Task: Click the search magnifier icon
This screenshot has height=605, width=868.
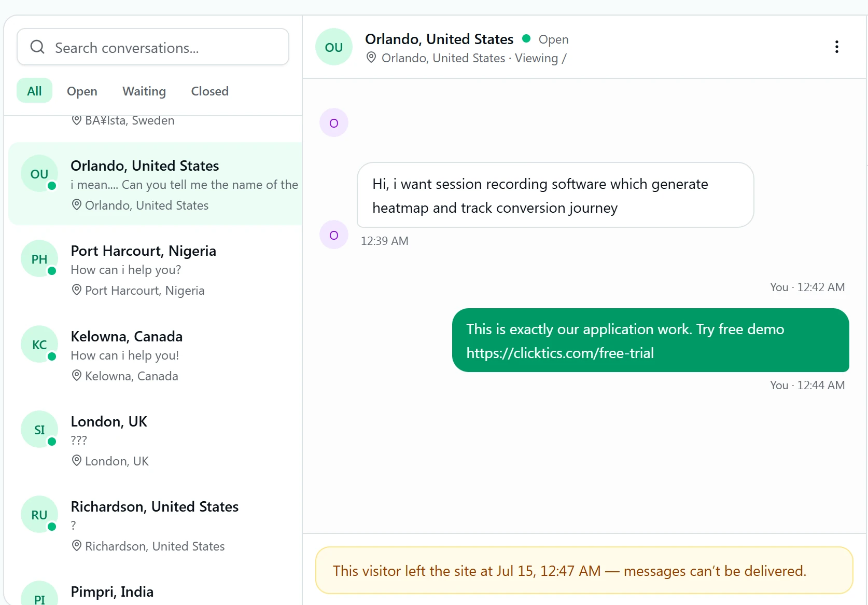Action: tap(37, 47)
